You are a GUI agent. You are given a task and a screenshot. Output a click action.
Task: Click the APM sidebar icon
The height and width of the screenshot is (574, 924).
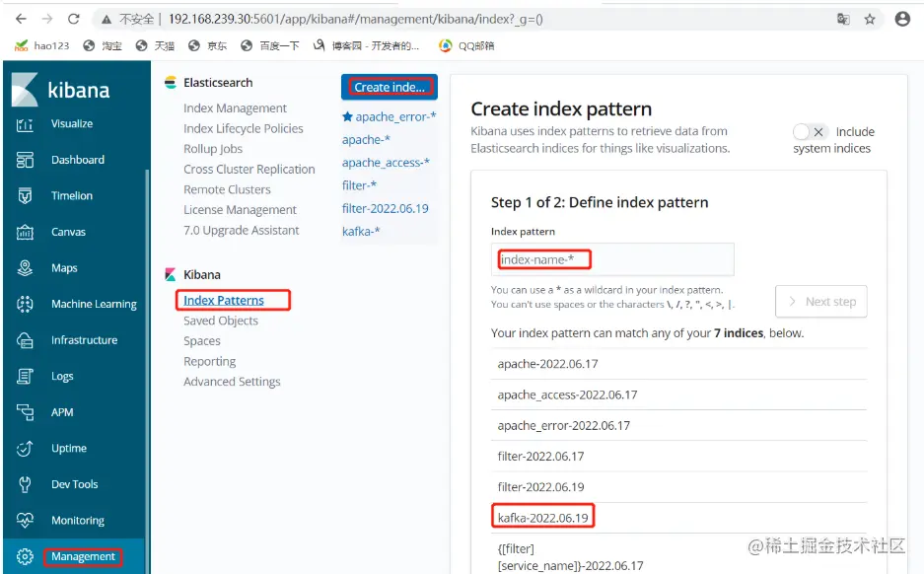[25, 412]
